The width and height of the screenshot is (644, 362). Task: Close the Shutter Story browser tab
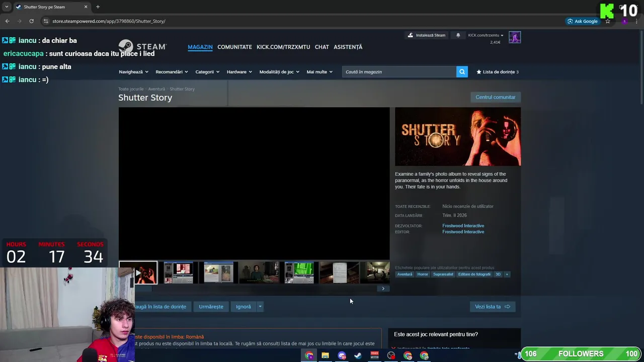click(x=86, y=7)
